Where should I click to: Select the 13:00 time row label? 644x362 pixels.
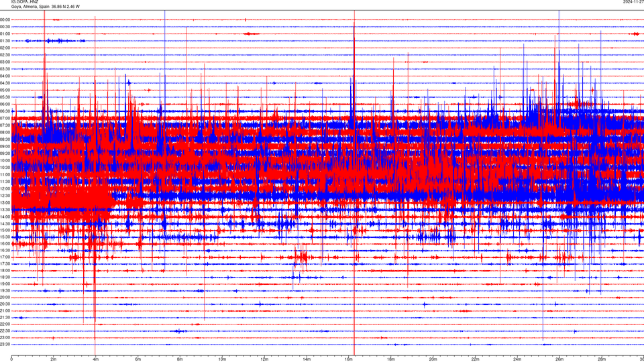click(x=5, y=202)
